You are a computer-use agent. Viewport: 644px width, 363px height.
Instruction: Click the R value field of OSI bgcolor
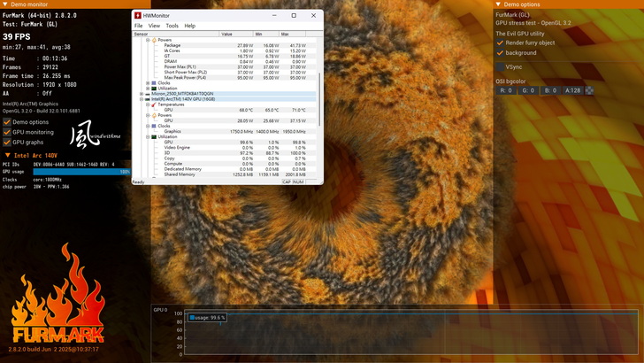pos(505,90)
